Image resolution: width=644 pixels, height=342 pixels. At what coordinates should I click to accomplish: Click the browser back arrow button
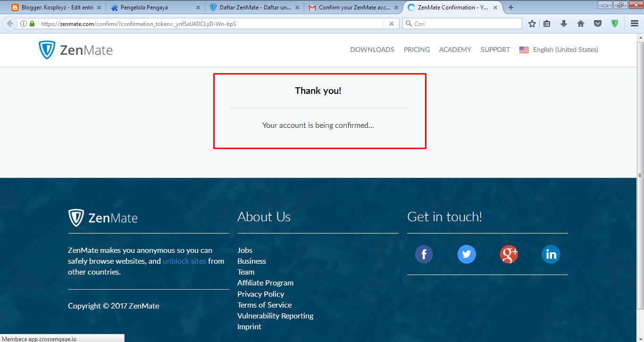(10, 24)
